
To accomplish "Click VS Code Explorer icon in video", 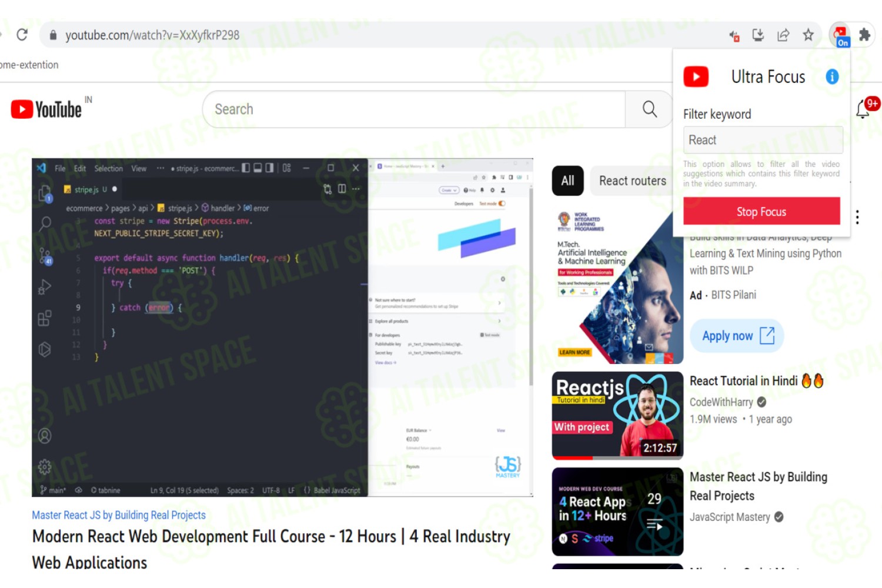I will [45, 193].
